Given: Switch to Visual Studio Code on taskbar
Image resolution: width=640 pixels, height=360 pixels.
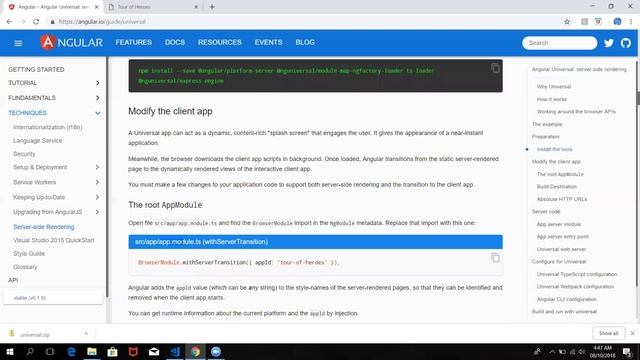Looking at the screenshot, I should pyautogui.click(x=175, y=351).
